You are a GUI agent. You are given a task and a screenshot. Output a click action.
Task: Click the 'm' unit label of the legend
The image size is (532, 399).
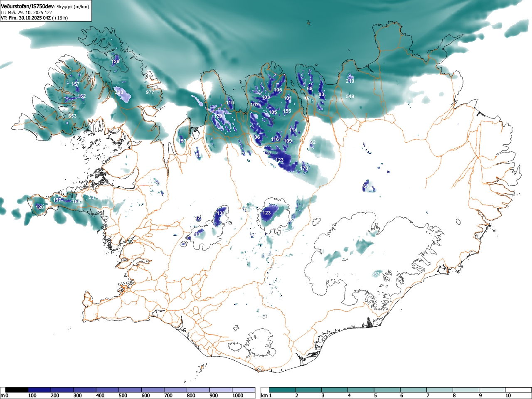(x=2, y=396)
